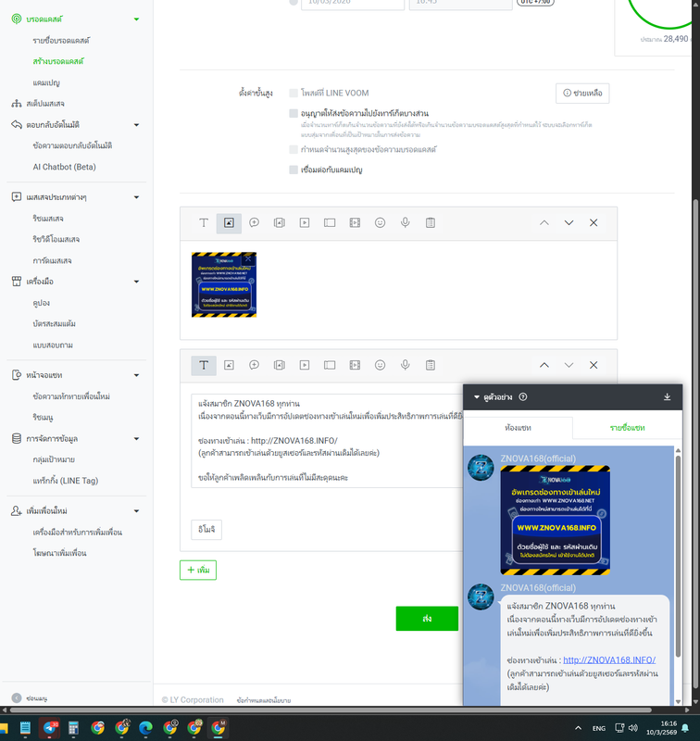Viewport: 700px width, 741px height.
Task: Delete uploaded image via X on thumbnail
Action: [x=248, y=259]
